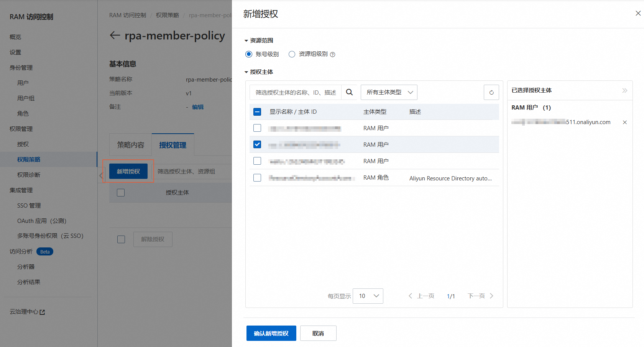This screenshot has width=644, height=347.
Task: Click the RAM 访问控制 breadcrumb link
Action: (128, 15)
